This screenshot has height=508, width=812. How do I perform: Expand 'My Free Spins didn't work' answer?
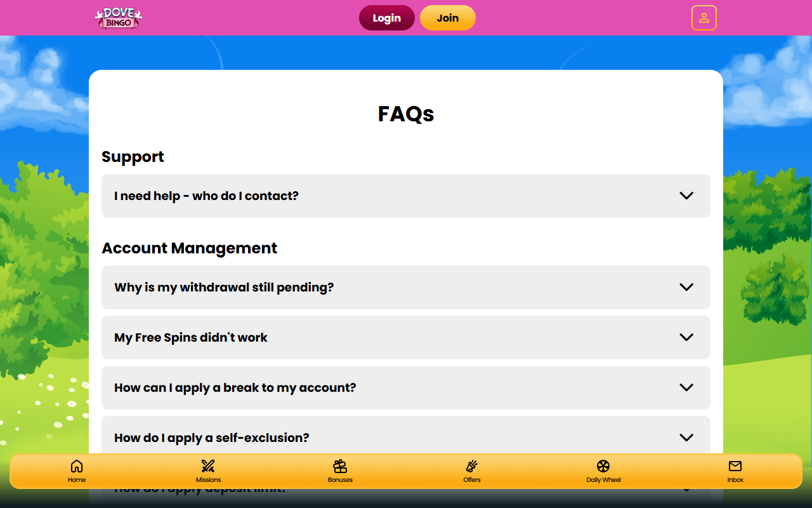pyautogui.click(x=405, y=337)
